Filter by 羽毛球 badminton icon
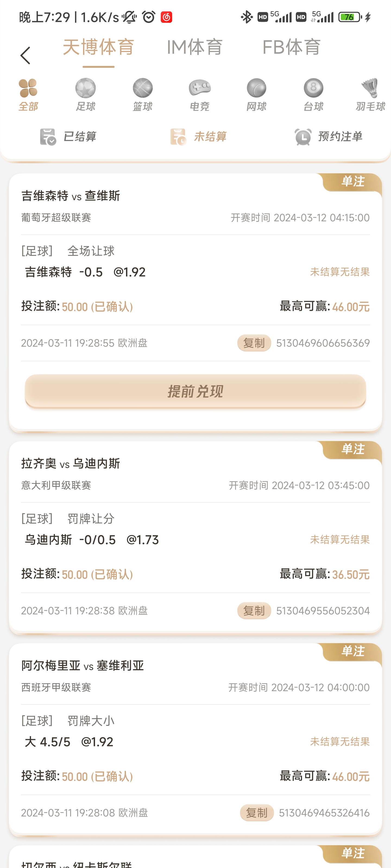Screen dimensions: 391x868 [x=370, y=88]
